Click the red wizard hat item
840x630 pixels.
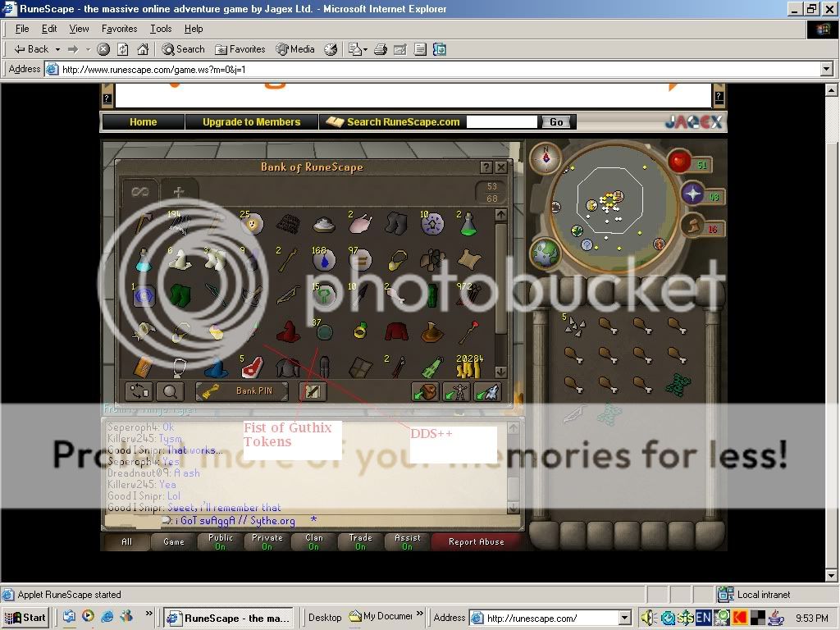[x=287, y=331]
